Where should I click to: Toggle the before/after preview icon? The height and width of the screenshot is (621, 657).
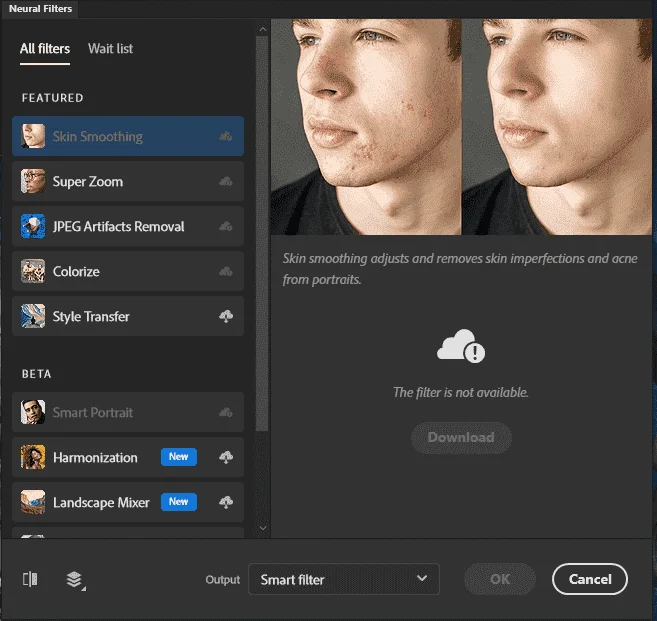(x=30, y=579)
